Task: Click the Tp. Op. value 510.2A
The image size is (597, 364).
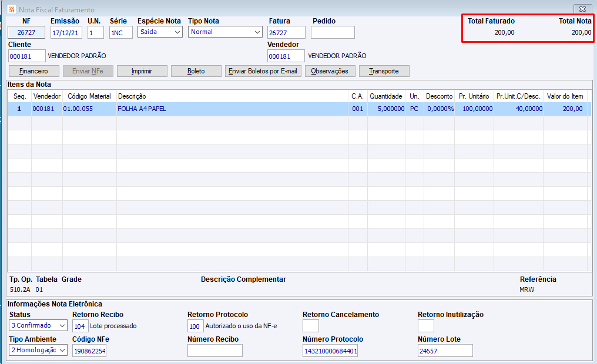Action: [20, 289]
